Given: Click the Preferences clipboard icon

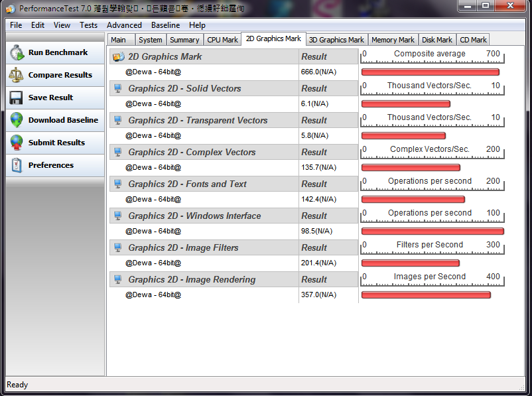Looking at the screenshot, I should 17,165.
